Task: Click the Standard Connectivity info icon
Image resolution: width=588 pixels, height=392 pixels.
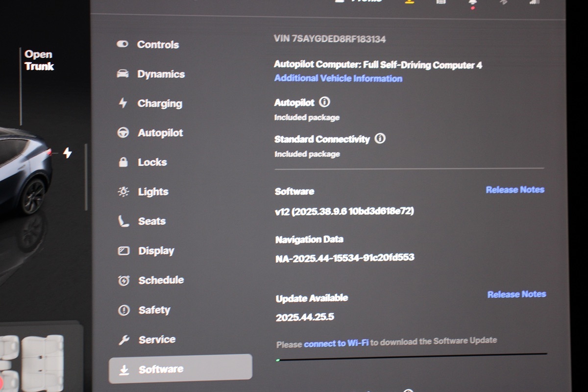Action: pyautogui.click(x=380, y=139)
